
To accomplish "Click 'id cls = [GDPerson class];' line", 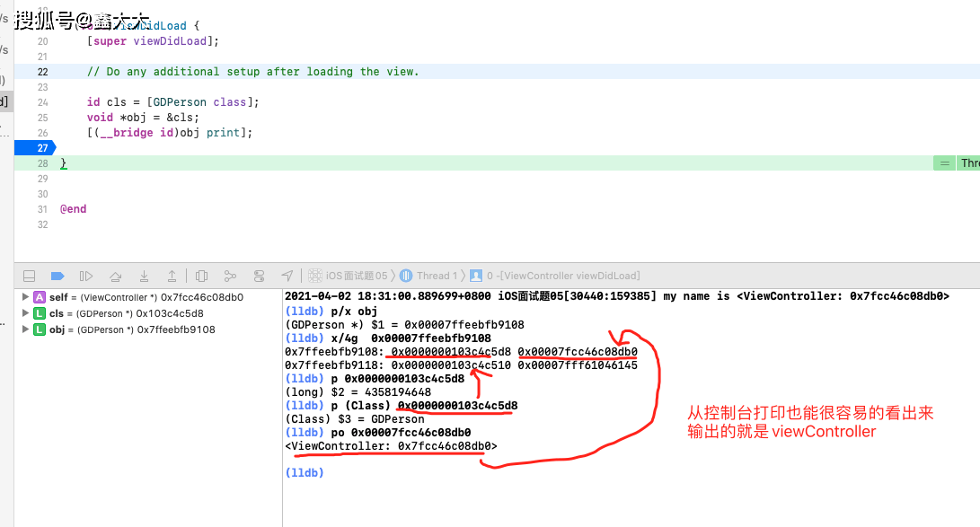I will pos(173,102).
